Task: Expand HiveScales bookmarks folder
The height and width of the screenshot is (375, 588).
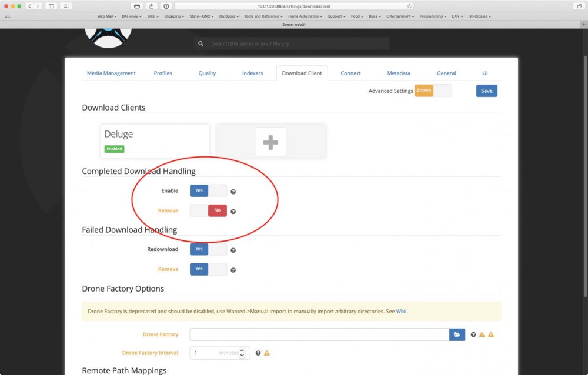Action: 480,16
